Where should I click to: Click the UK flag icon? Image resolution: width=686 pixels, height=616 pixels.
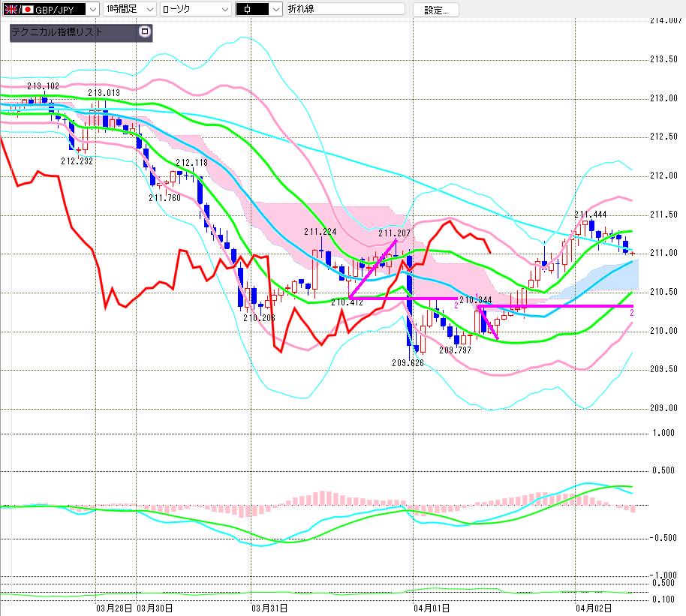(x=10, y=9)
